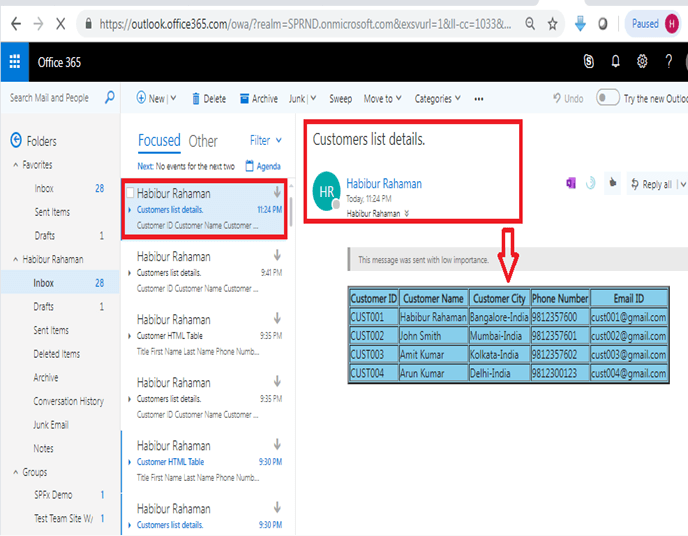The height and width of the screenshot is (536, 688).
Task: Click the Delete button in the toolbar
Action: tap(209, 99)
